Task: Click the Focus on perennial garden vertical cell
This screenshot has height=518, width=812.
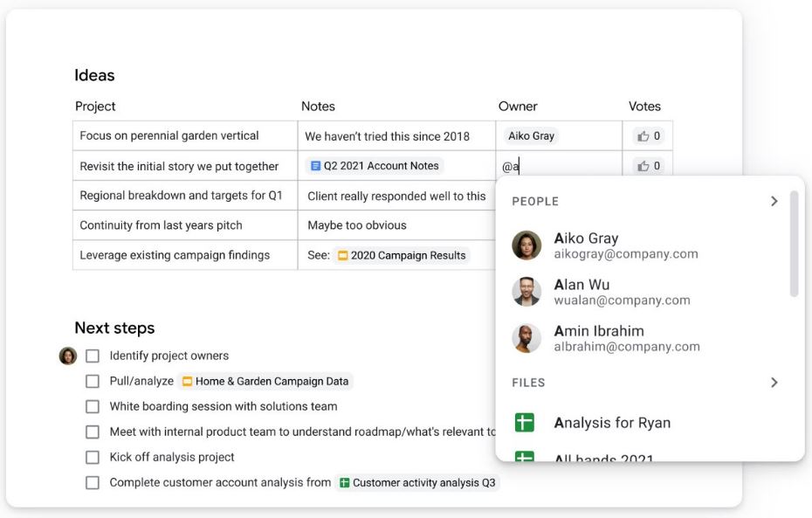Action: pos(185,135)
